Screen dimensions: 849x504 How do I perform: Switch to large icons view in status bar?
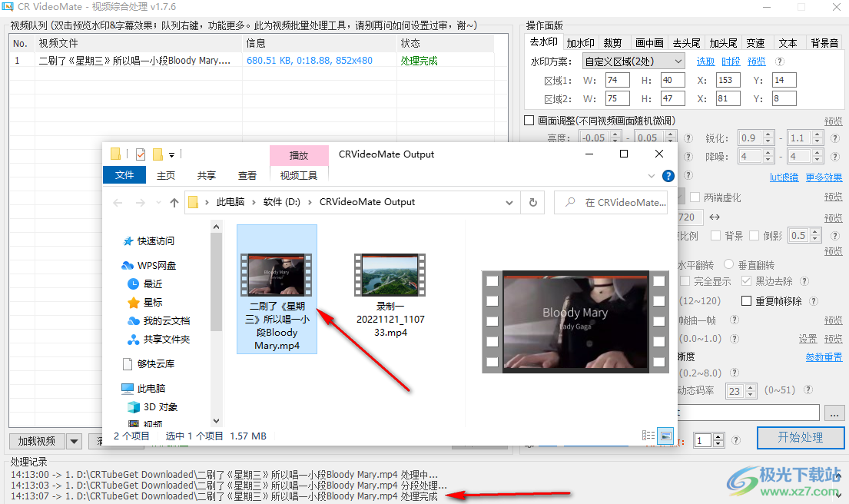tap(665, 436)
